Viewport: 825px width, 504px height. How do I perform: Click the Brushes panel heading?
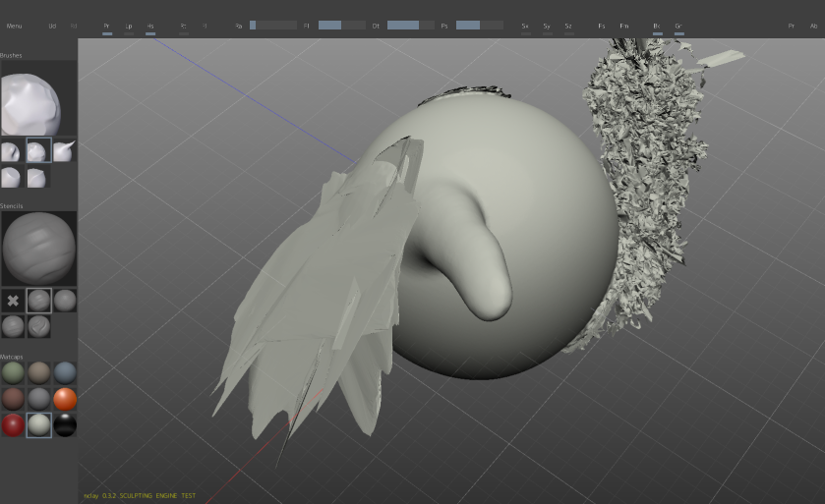(11, 55)
